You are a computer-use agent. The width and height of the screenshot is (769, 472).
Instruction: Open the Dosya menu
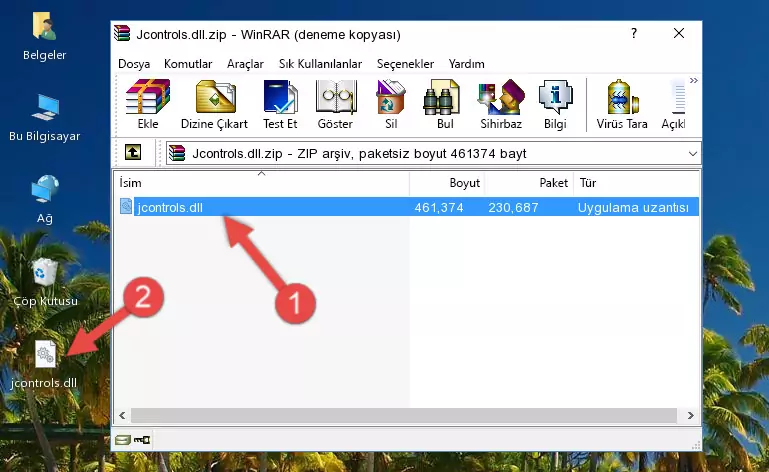click(134, 64)
